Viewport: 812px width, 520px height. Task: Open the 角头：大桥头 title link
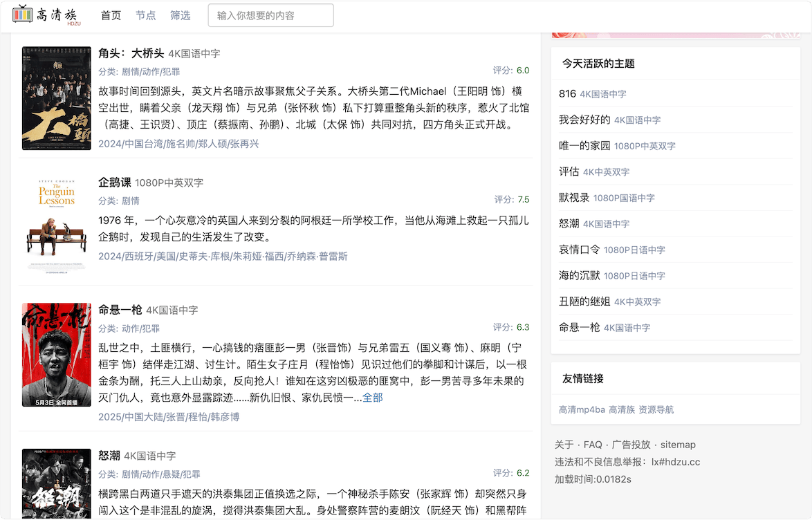[x=131, y=53]
